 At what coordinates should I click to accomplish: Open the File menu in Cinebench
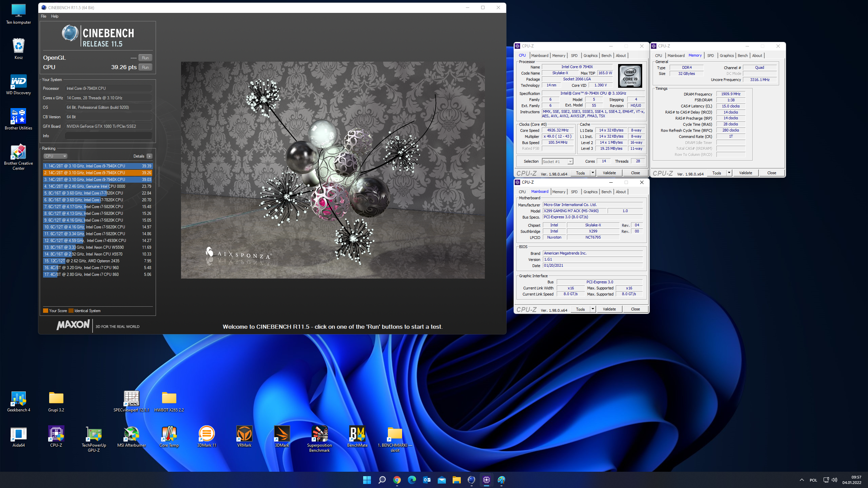click(x=43, y=16)
